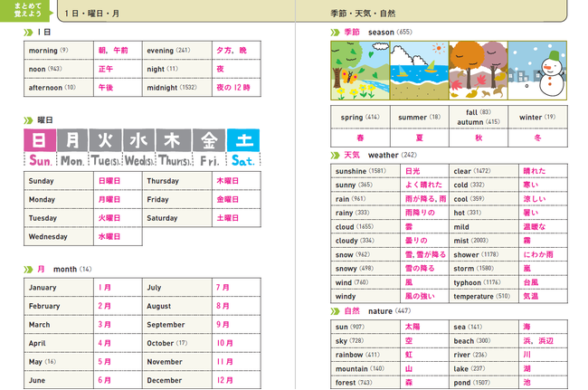
Task: Click the pink Sunday 日 day tile
Action: (40, 140)
